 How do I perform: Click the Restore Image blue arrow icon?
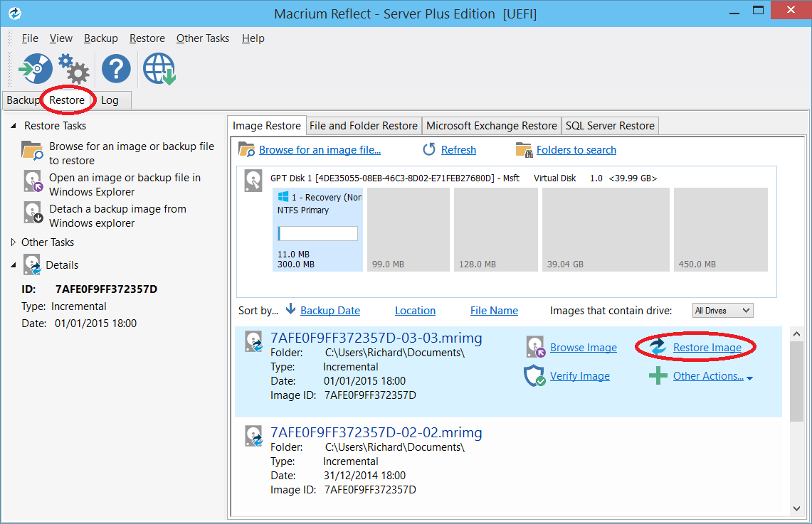click(658, 346)
